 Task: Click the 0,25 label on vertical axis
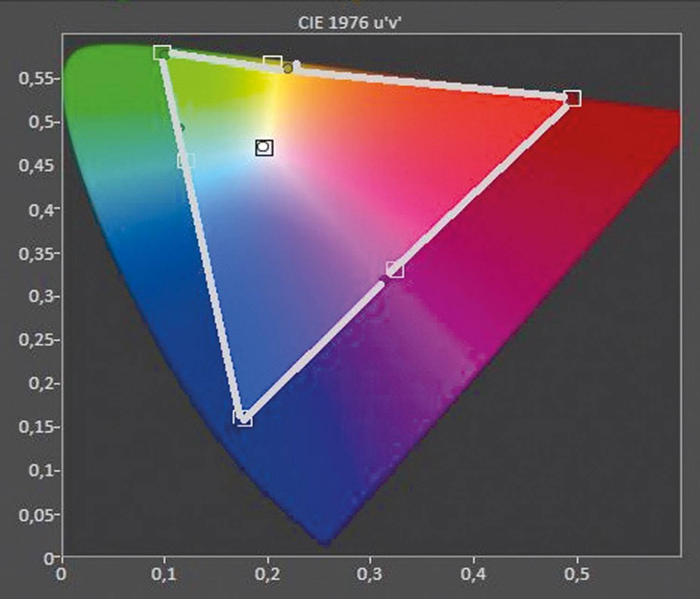pos(36,340)
